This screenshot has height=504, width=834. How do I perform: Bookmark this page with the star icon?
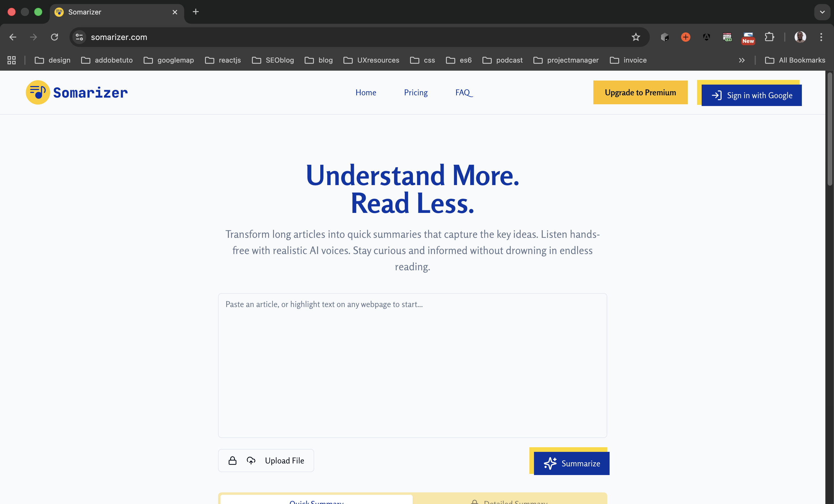point(636,37)
